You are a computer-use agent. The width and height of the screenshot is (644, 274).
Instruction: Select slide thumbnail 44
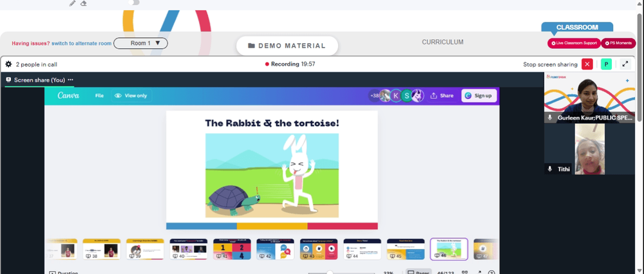[362, 249]
